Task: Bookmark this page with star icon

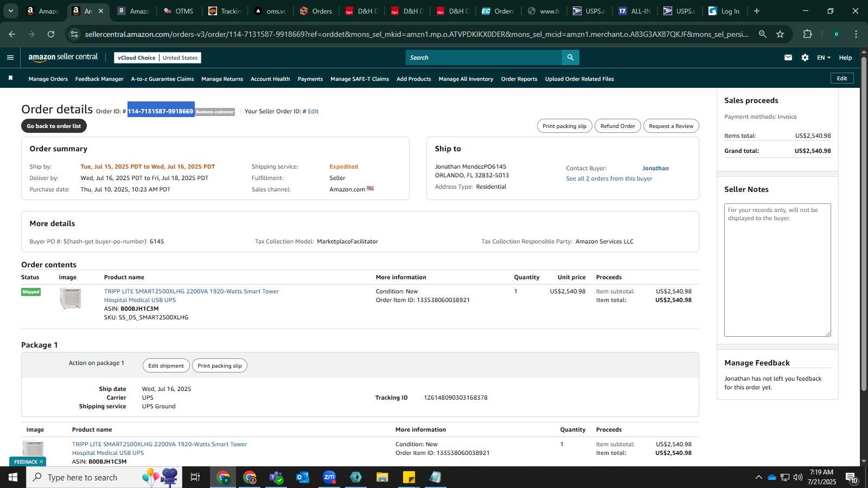Action: pyautogui.click(x=780, y=34)
